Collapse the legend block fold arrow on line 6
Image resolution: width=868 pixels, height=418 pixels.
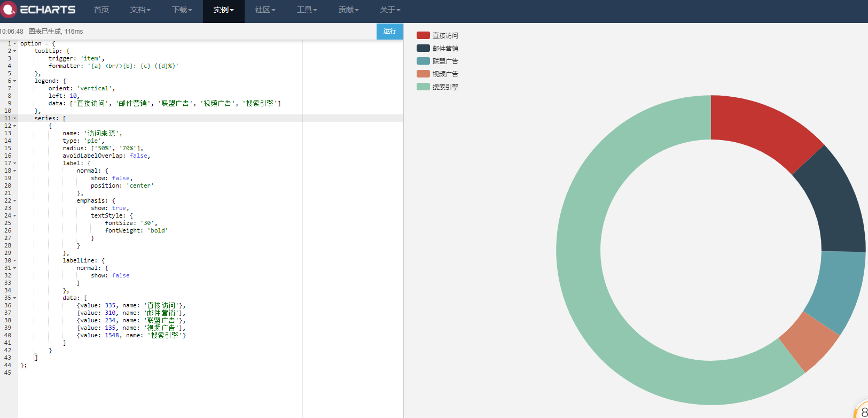pyautogui.click(x=15, y=81)
